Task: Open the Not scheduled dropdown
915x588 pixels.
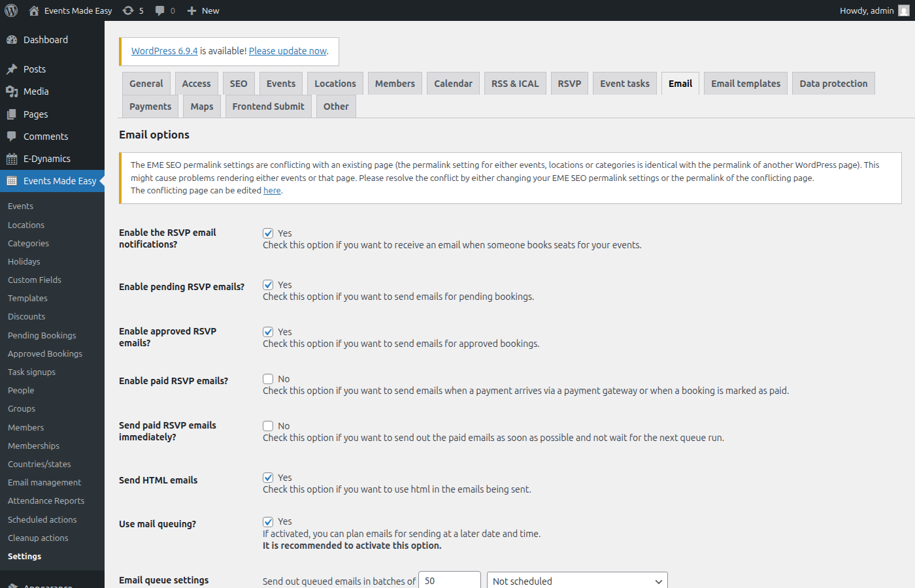Action: coord(576,581)
